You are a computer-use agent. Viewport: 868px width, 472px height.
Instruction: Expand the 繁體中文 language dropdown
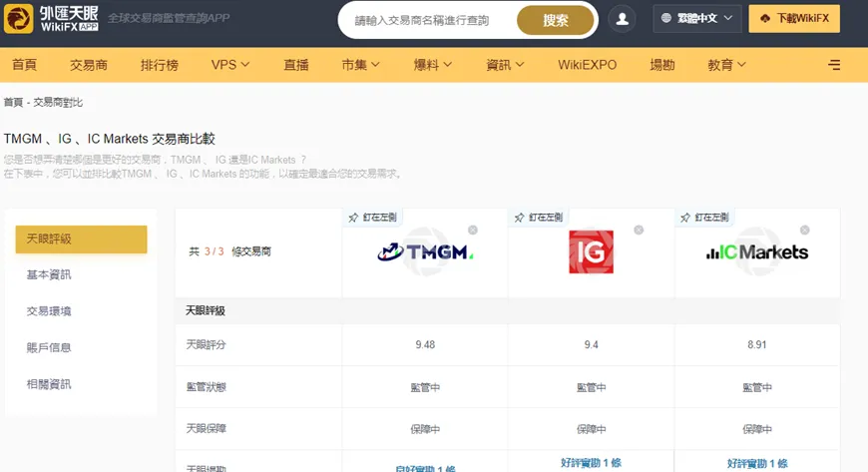tap(697, 18)
